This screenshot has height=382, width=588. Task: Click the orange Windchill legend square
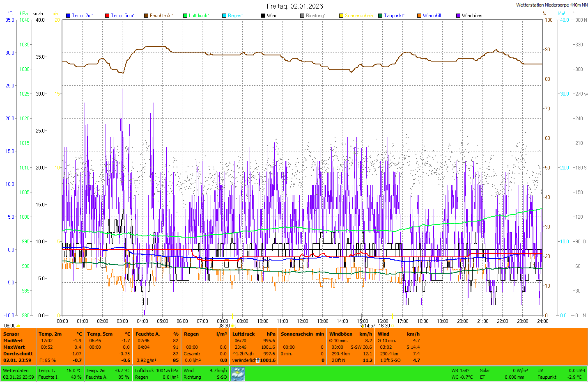coord(419,16)
